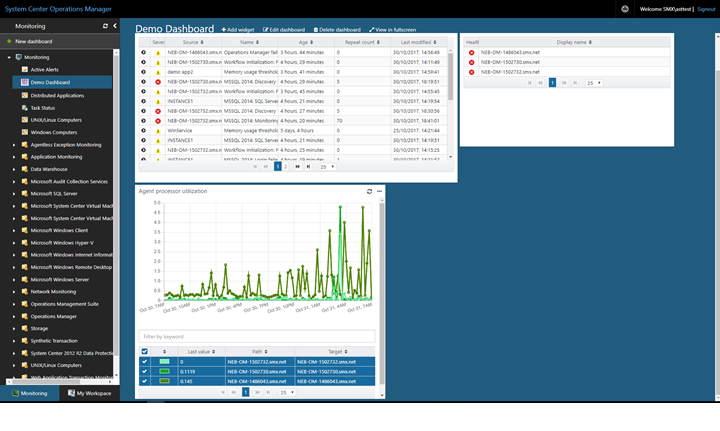Sort performance table by Last value
Screen dimensions: 720x431
pos(201,352)
